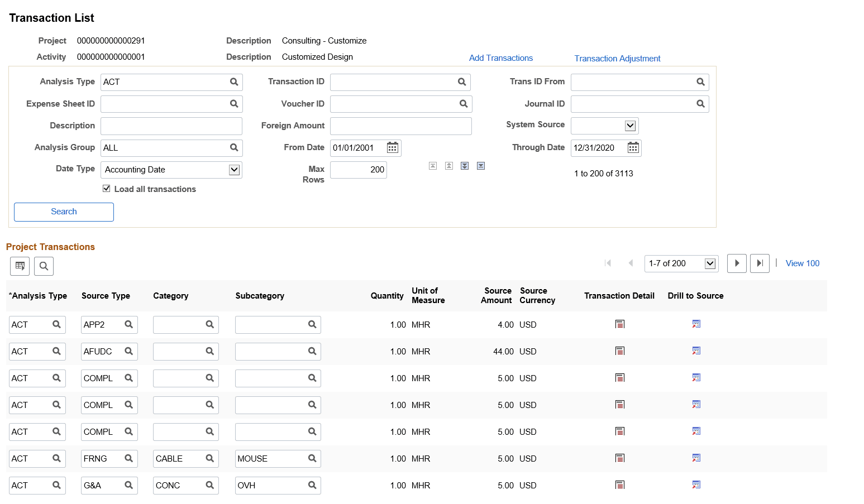
Task: Click the Max Rows input field
Action: tap(358, 169)
